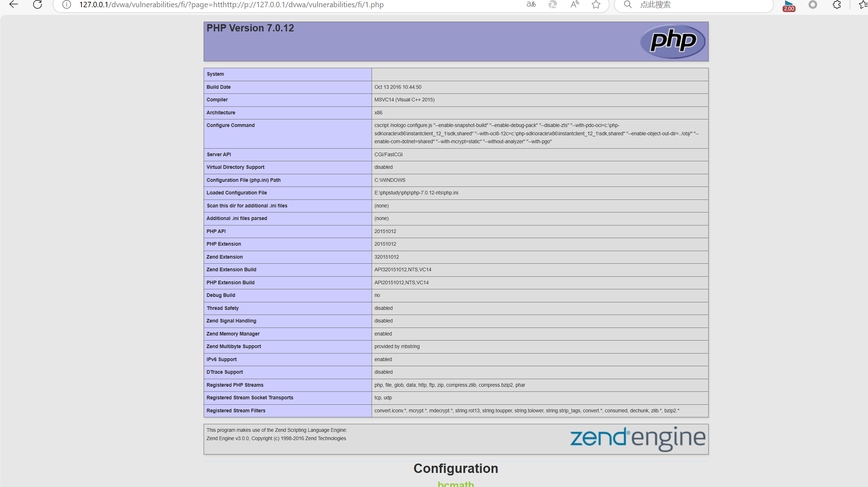Click the gray circle extension icon
The width and height of the screenshot is (868, 487).
point(813,5)
